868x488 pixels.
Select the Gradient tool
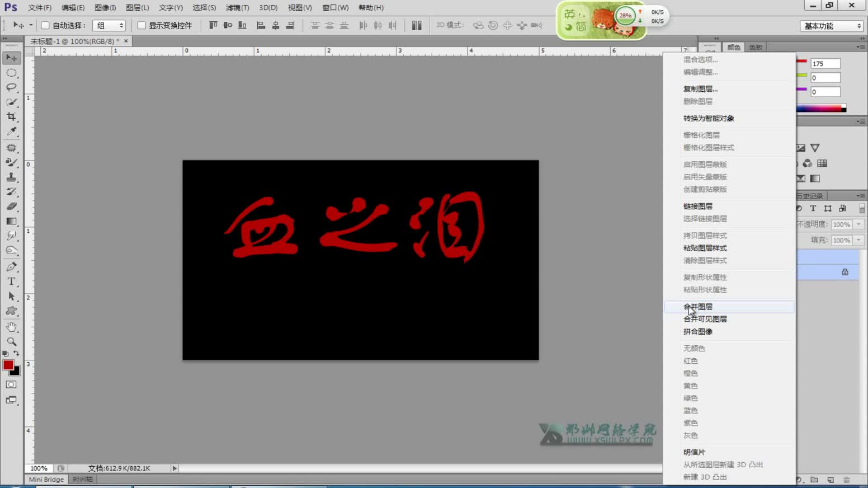[x=11, y=220]
